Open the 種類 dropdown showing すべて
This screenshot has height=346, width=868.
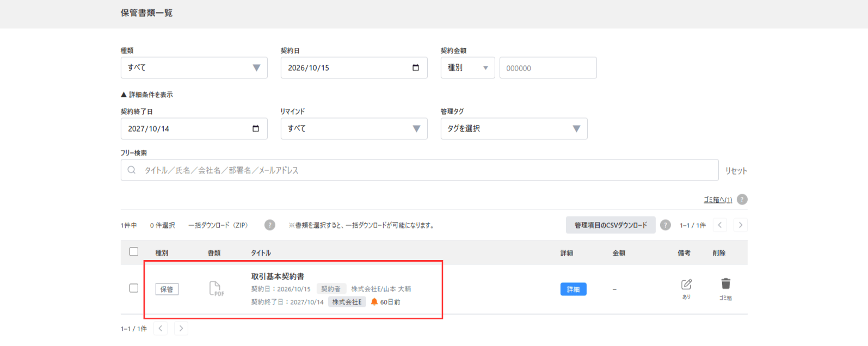(x=194, y=68)
